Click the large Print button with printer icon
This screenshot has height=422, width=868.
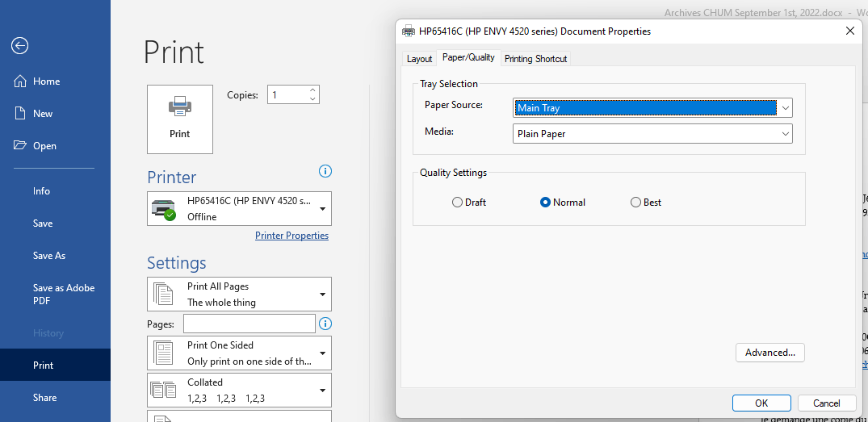click(180, 119)
